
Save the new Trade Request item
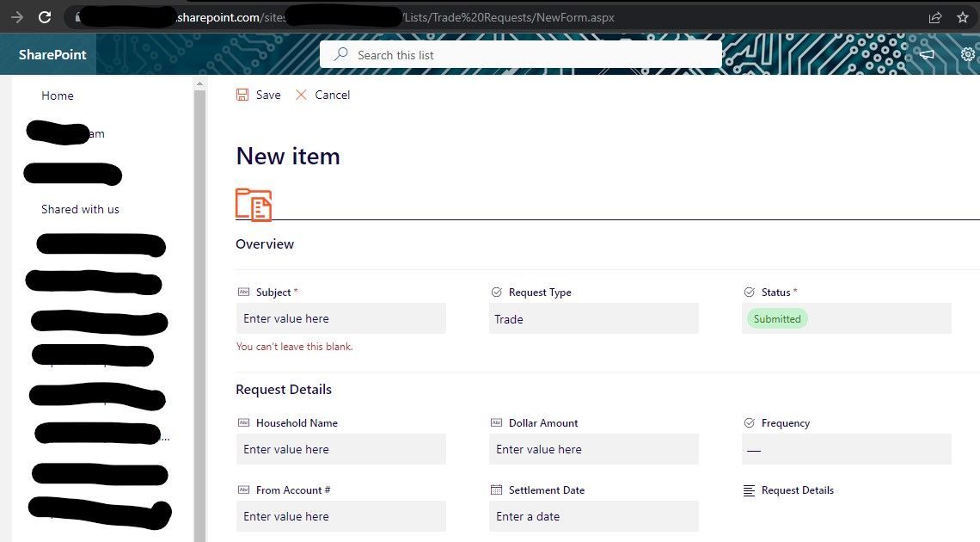tap(258, 95)
